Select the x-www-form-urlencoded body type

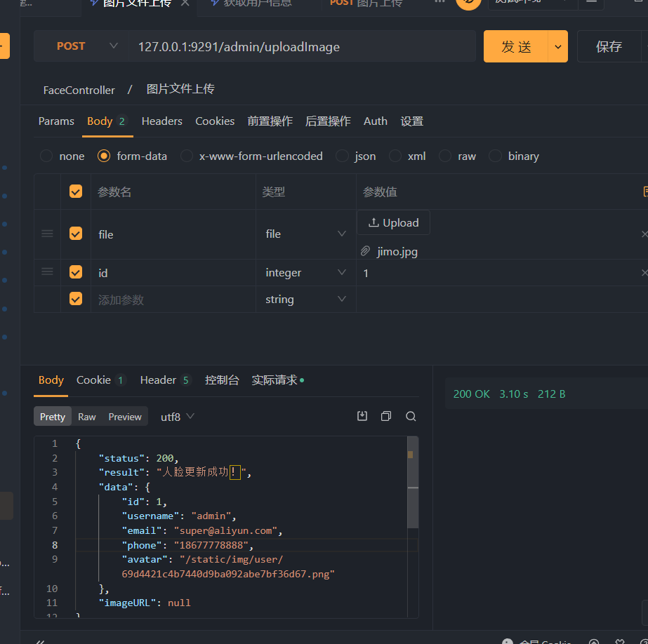pyautogui.click(x=186, y=156)
